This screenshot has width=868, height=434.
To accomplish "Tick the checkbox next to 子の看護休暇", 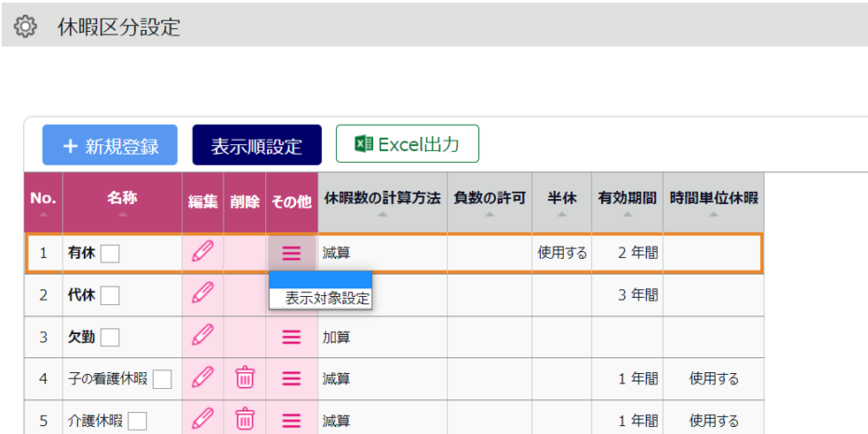I will 162,379.
